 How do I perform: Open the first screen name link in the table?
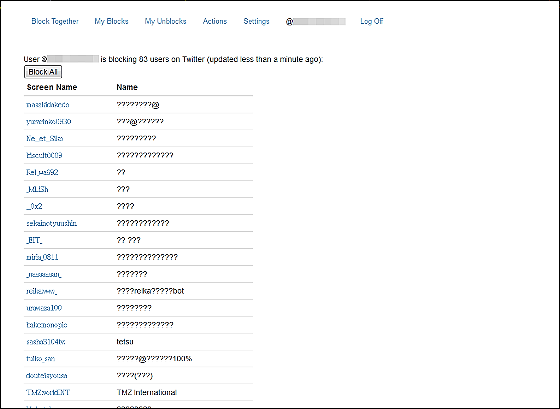pyautogui.click(x=48, y=105)
